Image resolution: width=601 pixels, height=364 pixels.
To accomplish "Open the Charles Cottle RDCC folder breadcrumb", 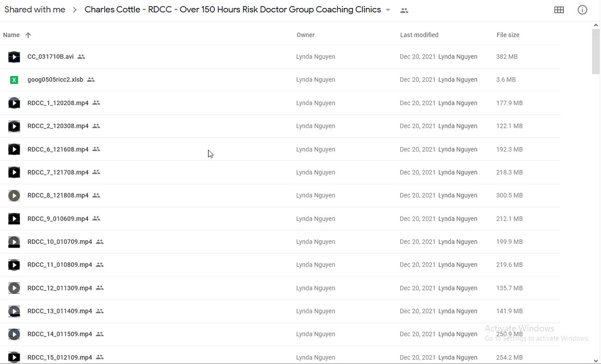I will click(233, 10).
